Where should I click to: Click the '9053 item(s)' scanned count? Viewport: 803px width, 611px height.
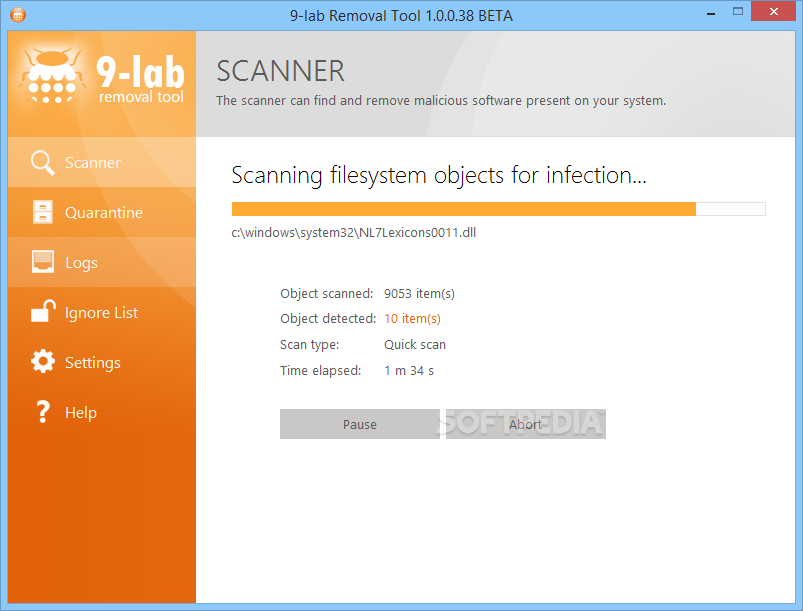point(419,293)
